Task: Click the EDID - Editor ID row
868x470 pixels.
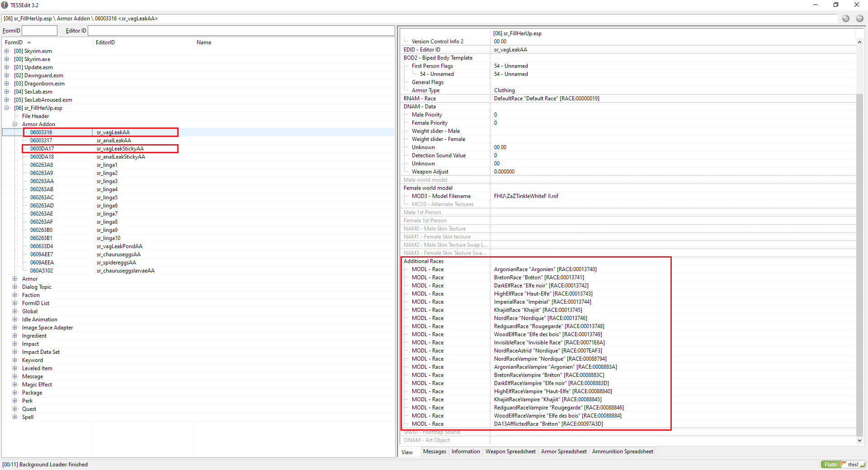Action: click(x=628, y=50)
